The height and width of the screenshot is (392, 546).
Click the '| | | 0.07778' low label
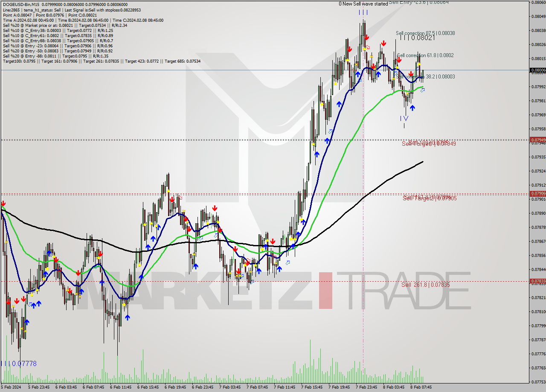pyautogui.click(x=19, y=363)
